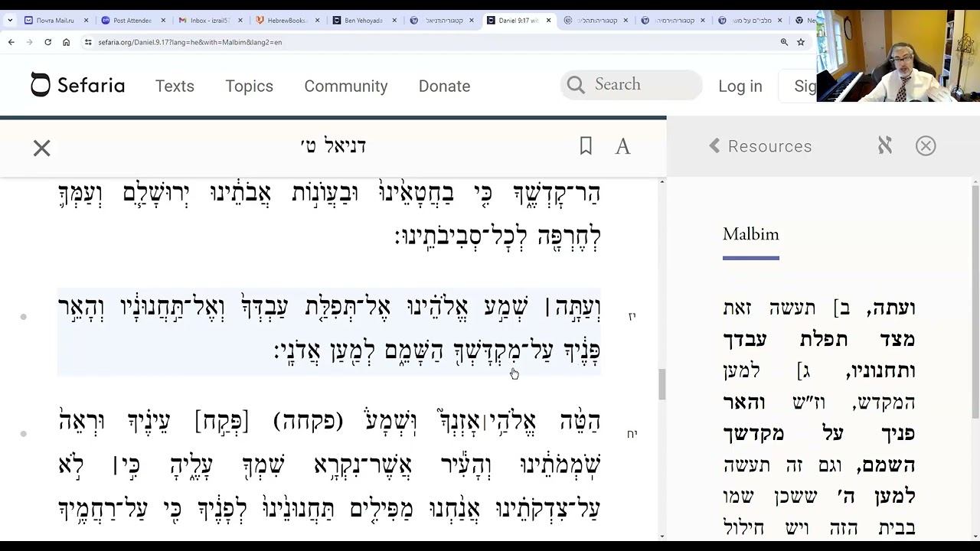
Task: Open the tab search dropdown arrow
Action: (x=8, y=21)
